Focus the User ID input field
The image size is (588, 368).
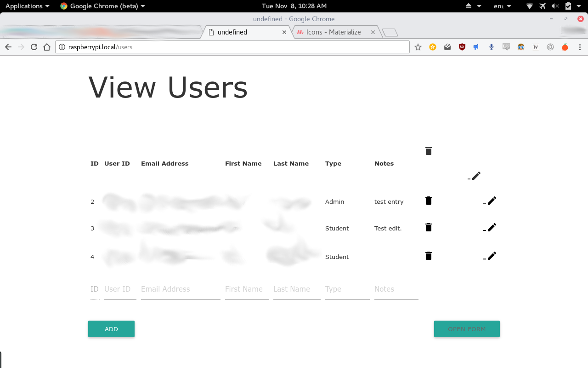coord(120,289)
